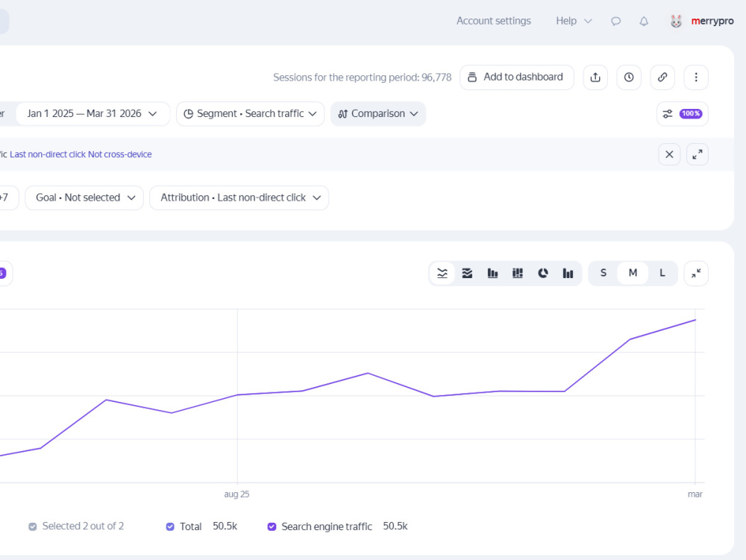The image size is (746, 560).
Task: Copy report link icon
Action: pyautogui.click(x=662, y=77)
